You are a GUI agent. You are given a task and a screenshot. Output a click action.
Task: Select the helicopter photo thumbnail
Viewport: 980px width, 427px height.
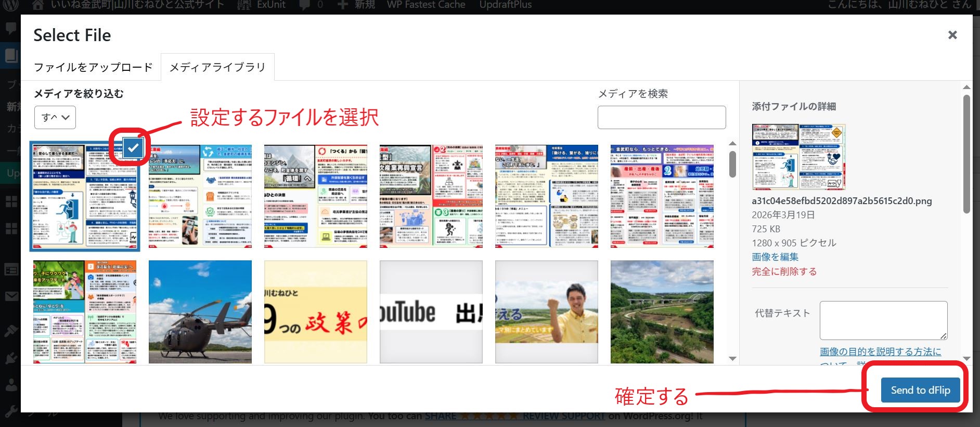(200, 311)
